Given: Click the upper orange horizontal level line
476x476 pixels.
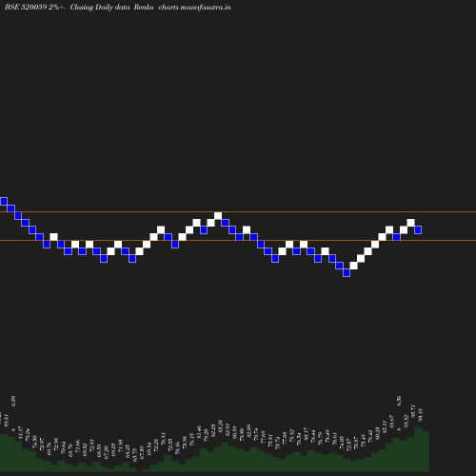Looking at the screenshot, I should (238, 211).
